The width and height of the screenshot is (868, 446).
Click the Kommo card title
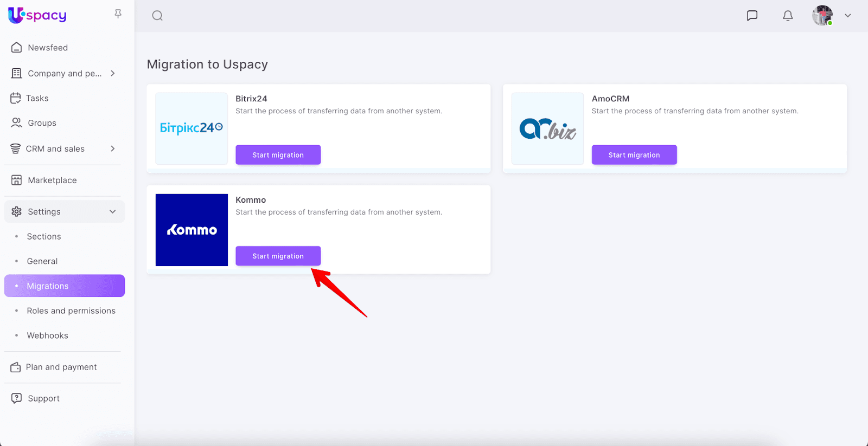click(251, 200)
